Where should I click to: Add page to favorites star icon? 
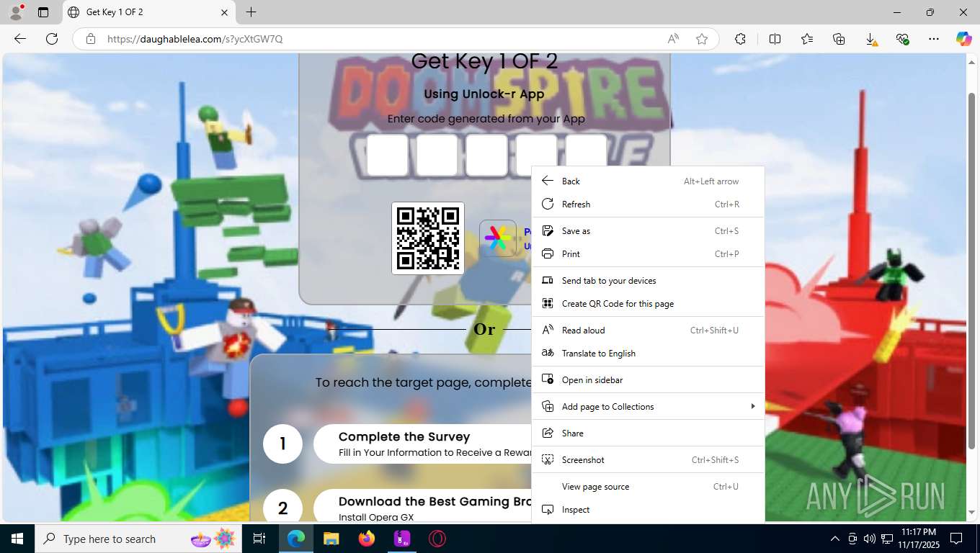pyautogui.click(x=702, y=39)
